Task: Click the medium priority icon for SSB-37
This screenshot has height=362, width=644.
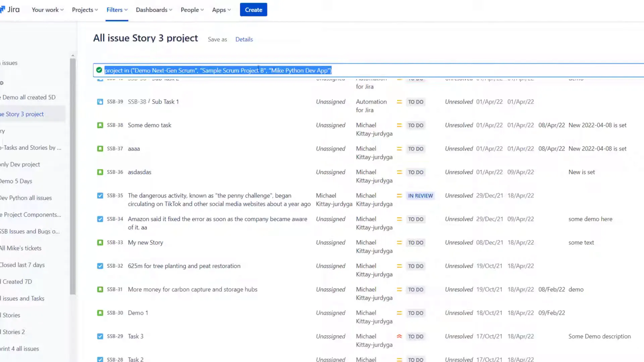Action: 399,148
